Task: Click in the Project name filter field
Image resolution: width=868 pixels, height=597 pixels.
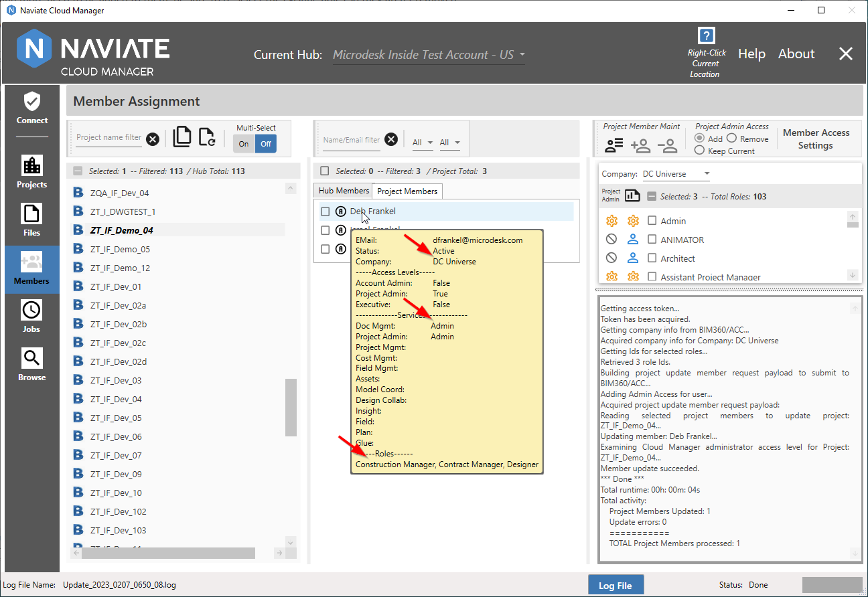Action: pyautogui.click(x=108, y=138)
